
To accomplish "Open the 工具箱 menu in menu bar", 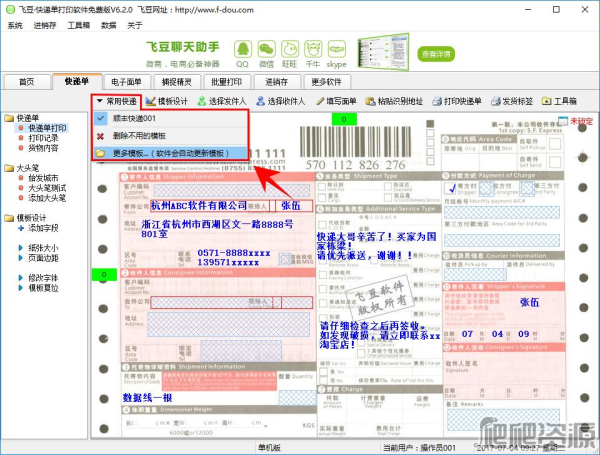I will coord(78,25).
